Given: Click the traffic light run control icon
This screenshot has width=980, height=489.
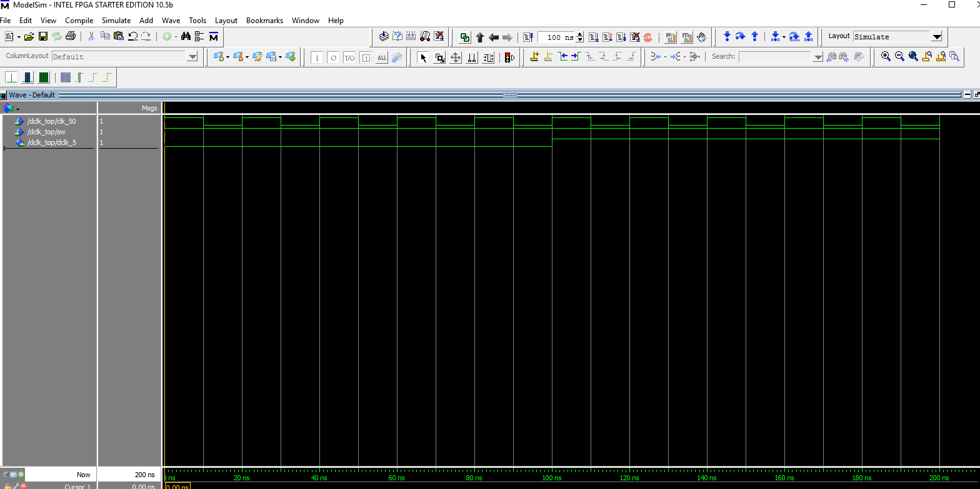Looking at the screenshot, I should (509, 57).
